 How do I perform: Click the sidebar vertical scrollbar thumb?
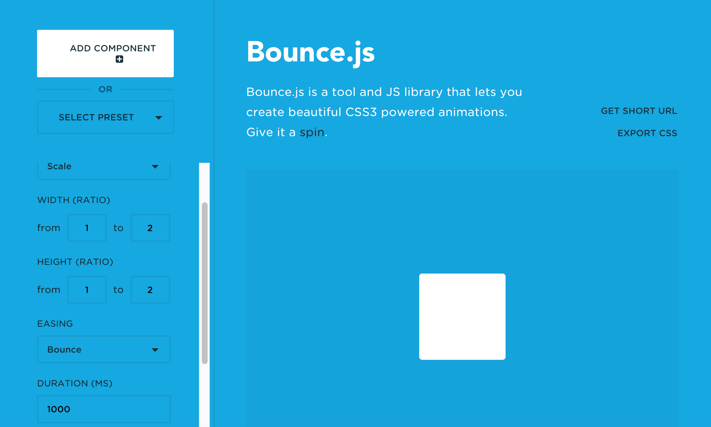click(x=205, y=282)
